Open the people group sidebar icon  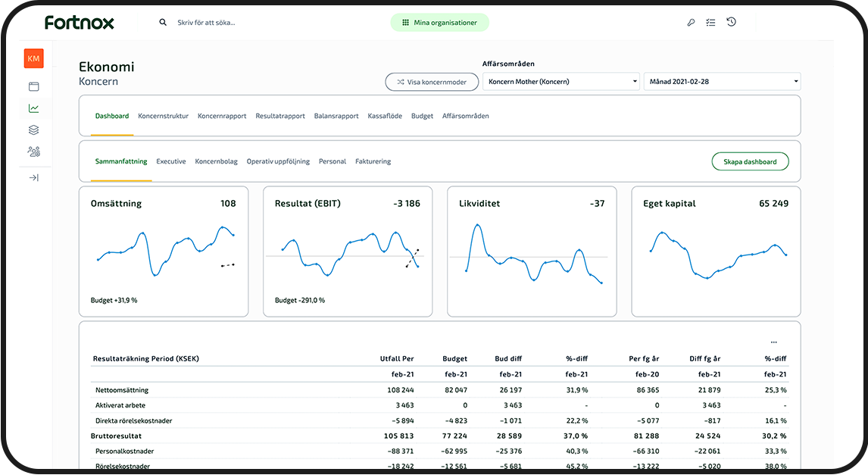click(33, 152)
